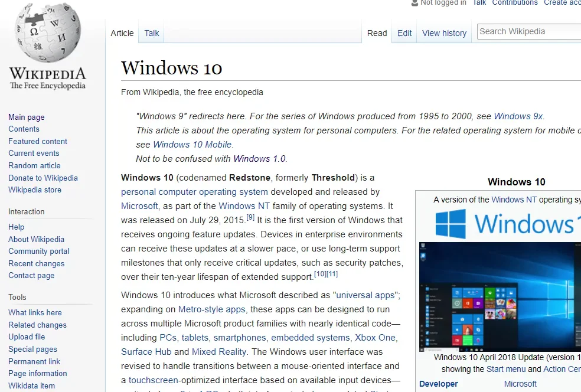Click the Interaction sidebar heading

coord(27,211)
